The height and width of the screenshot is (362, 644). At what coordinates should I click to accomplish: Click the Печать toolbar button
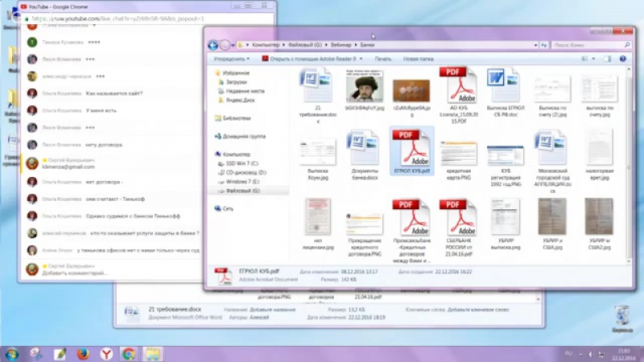(383, 59)
